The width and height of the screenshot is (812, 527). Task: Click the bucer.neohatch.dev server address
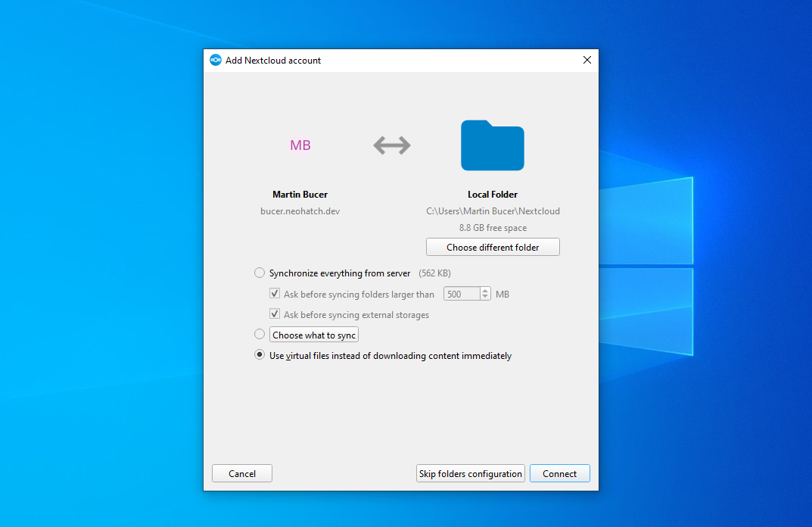(300, 211)
